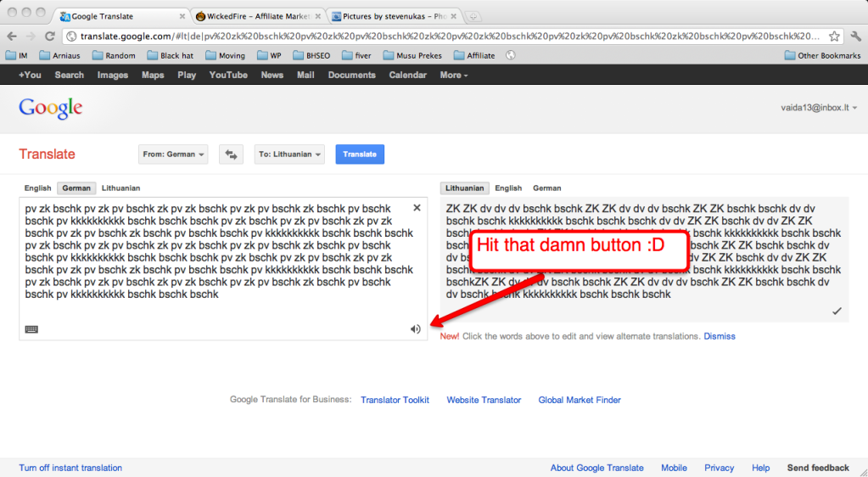Open the Help footer link

760,469
